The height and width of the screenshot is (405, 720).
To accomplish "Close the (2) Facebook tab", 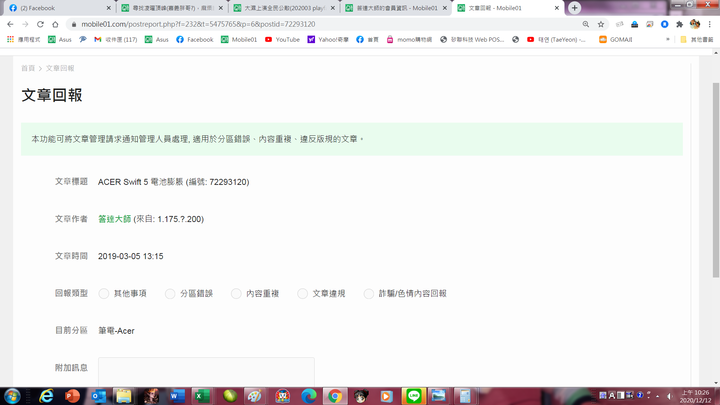I will 108,8.
